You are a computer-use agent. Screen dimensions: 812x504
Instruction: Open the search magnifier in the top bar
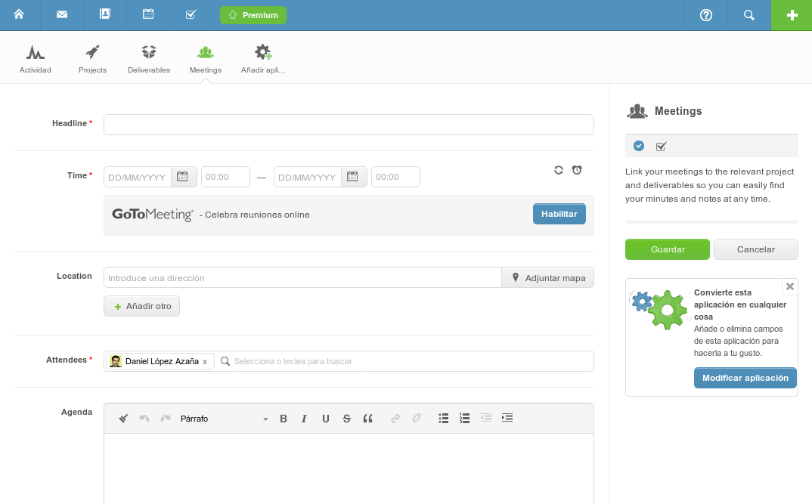[x=749, y=15]
